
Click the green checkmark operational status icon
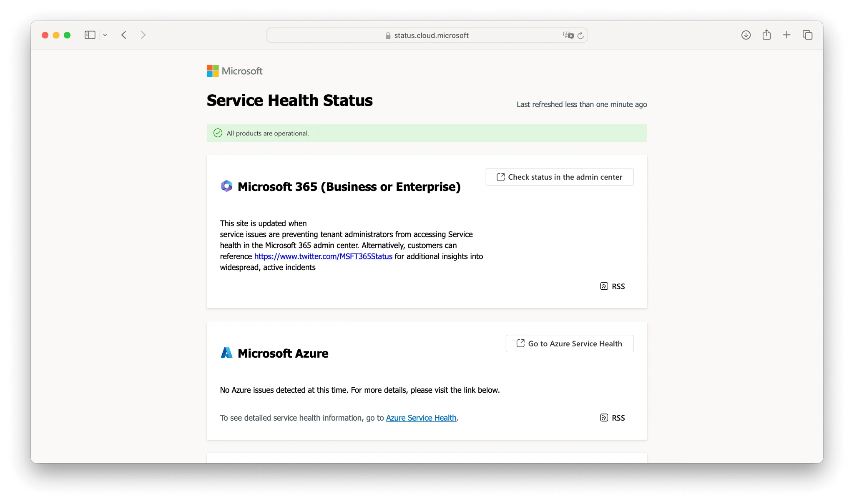pos(218,133)
